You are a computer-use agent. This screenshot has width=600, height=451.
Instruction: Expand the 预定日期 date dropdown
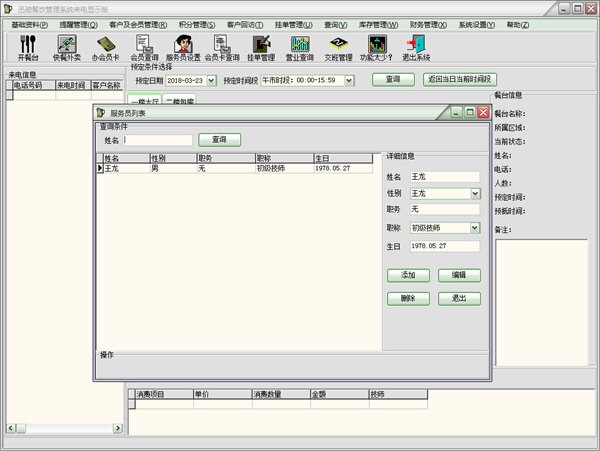point(213,79)
